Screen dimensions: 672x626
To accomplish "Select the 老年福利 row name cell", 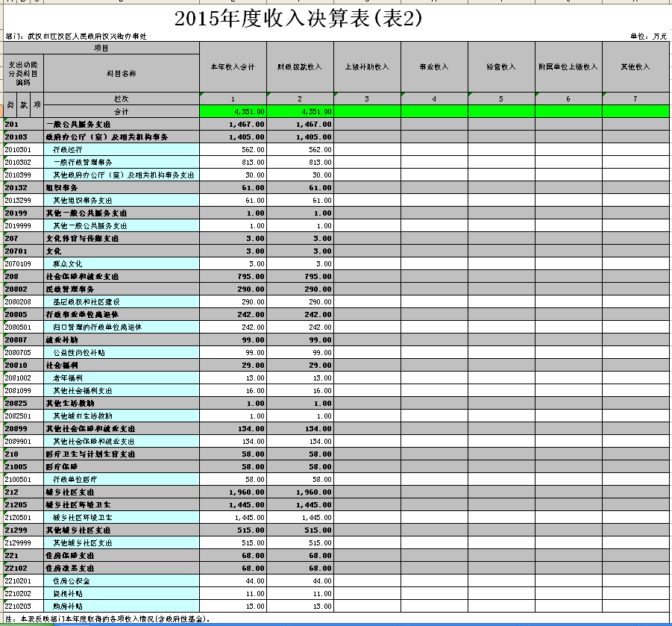I will [122, 378].
